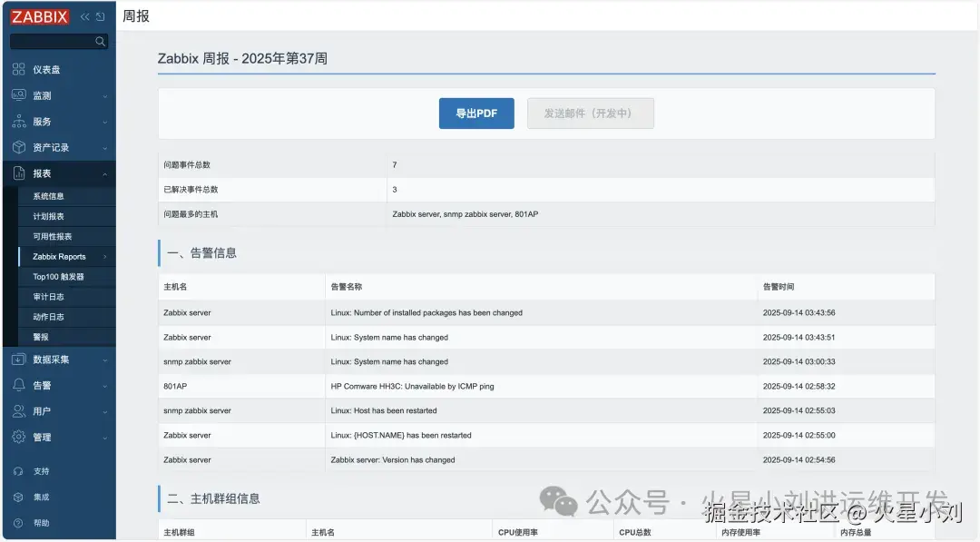Click the 主机名 header in alarm table
The width and height of the screenshot is (980, 542).
(175, 287)
